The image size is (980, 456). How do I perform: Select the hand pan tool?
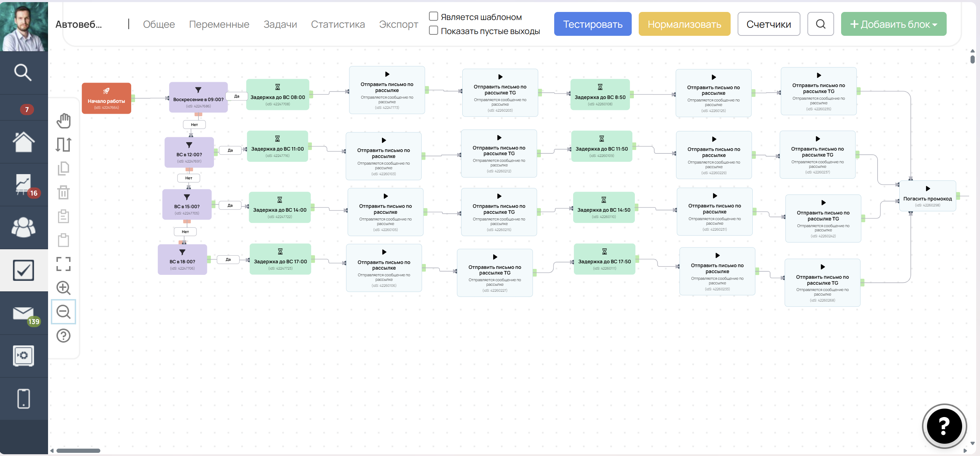(x=63, y=121)
